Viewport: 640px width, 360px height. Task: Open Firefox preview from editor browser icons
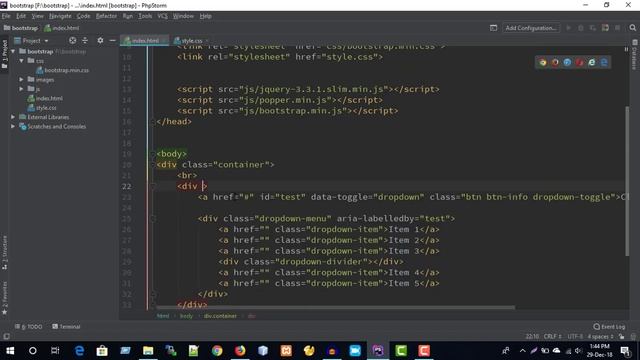click(x=555, y=62)
